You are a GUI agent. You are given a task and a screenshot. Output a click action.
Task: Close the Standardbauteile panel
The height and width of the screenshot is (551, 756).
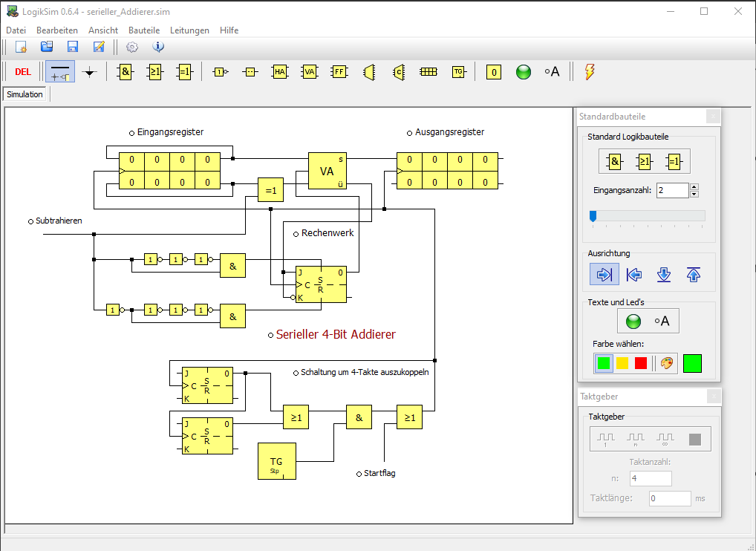[x=713, y=116]
